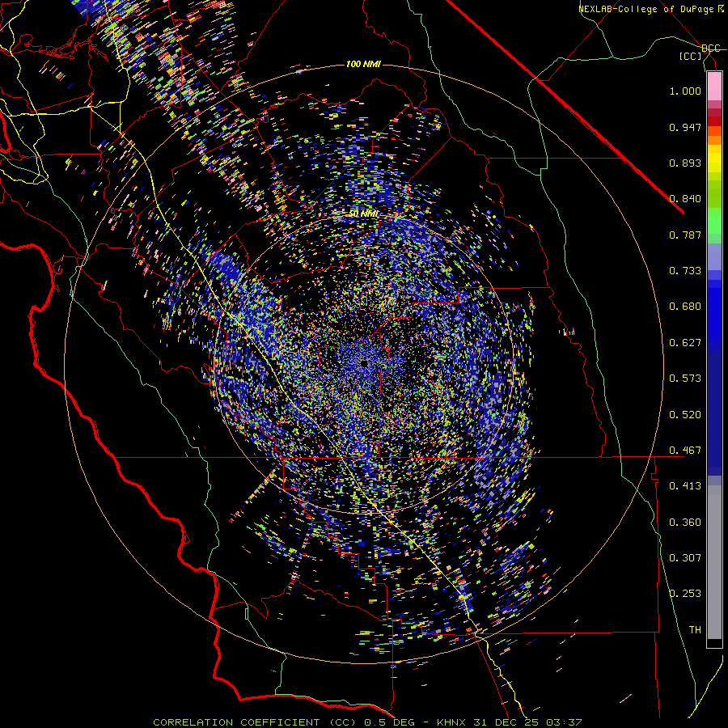The width and height of the screenshot is (728, 728).
Task: Pick the pink segment of color bar
Action: 714,87
